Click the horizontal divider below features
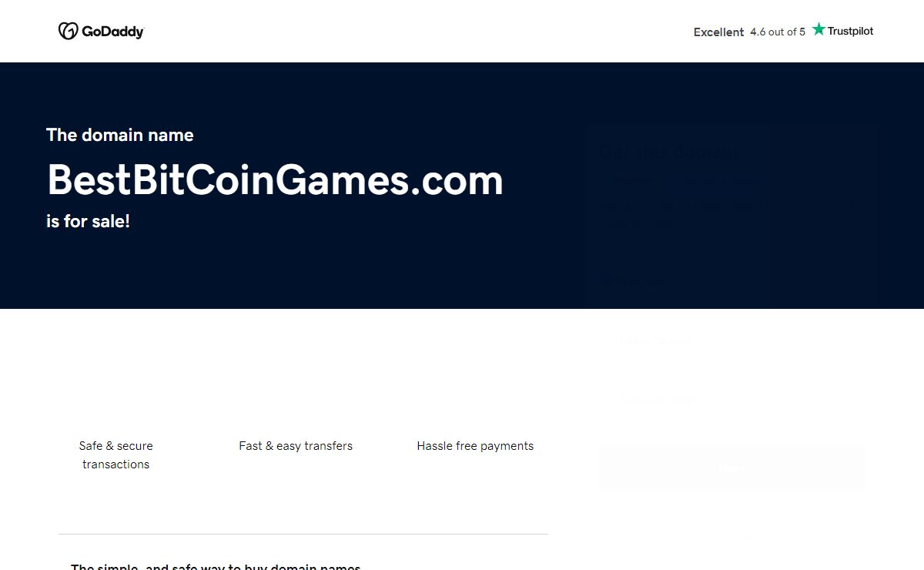The image size is (924, 570). 303,534
